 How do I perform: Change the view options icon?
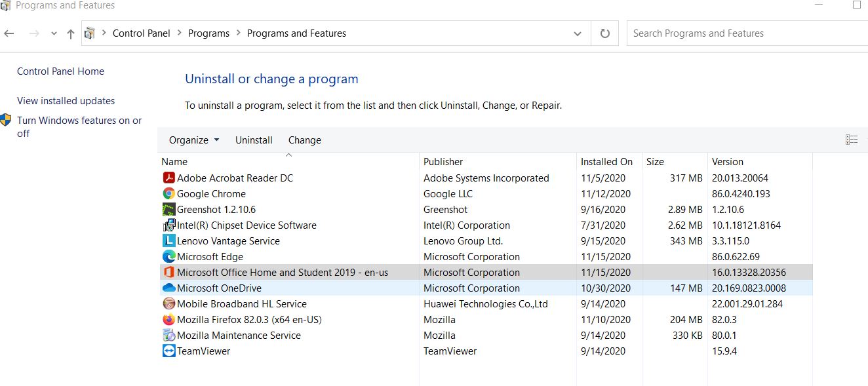click(852, 140)
